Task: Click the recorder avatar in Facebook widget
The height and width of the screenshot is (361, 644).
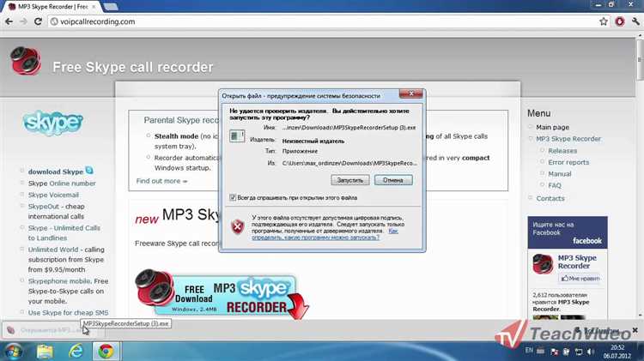Action: [x=543, y=264]
